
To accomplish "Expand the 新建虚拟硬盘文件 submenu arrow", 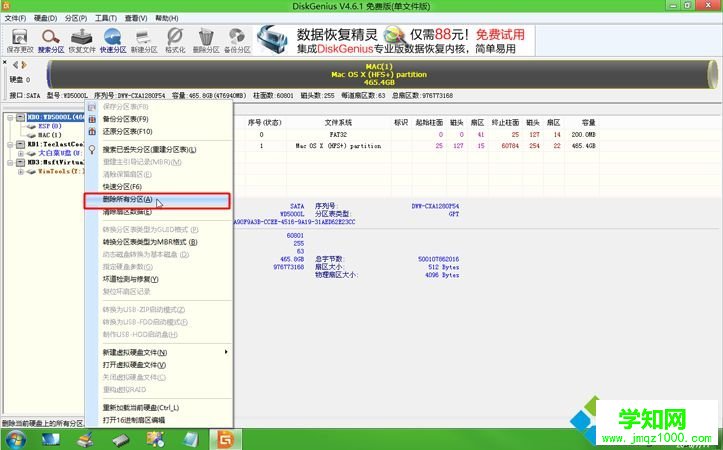I will [x=226, y=353].
